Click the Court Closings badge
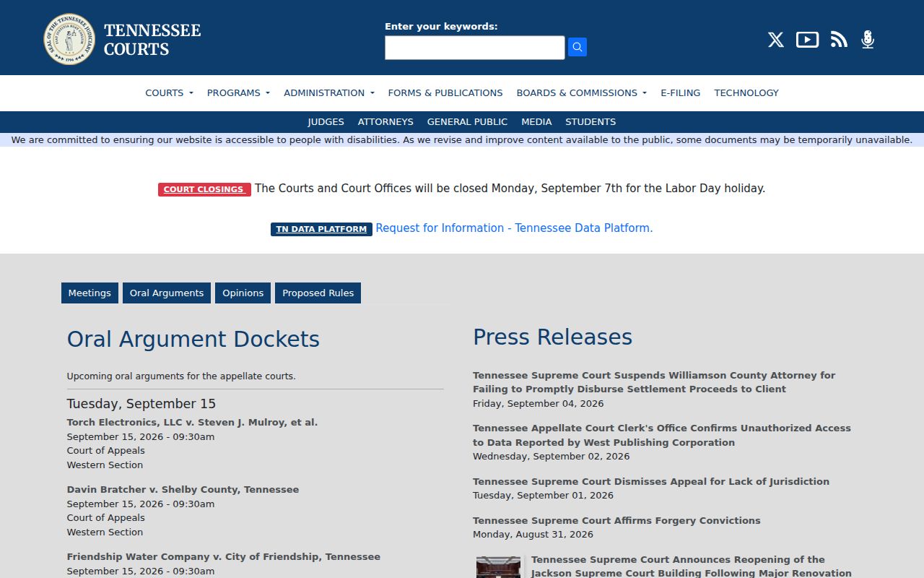The image size is (924, 578). pyautogui.click(x=204, y=189)
